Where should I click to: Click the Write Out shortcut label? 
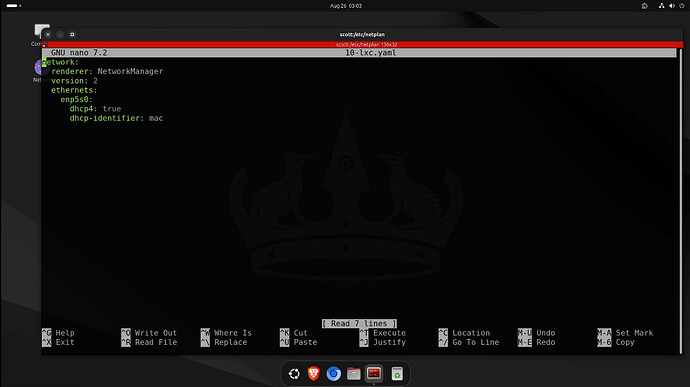(x=155, y=333)
